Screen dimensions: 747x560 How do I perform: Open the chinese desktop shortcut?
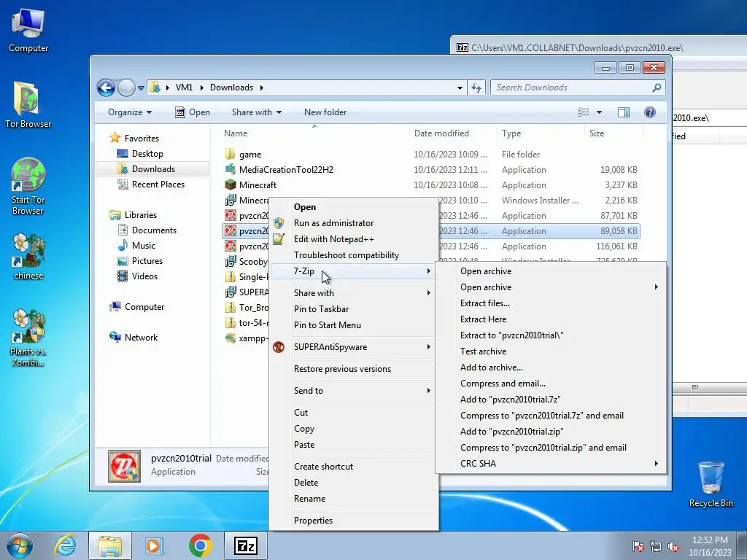click(28, 256)
